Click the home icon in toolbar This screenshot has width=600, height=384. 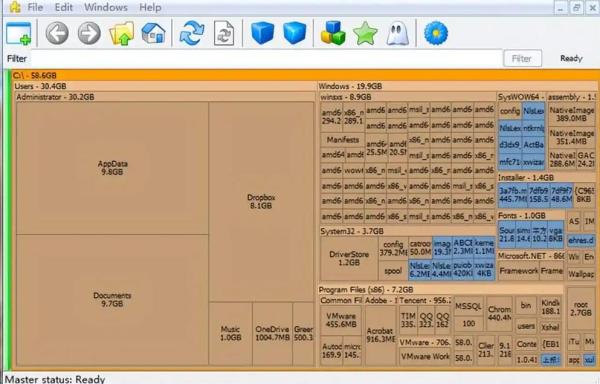tap(153, 33)
